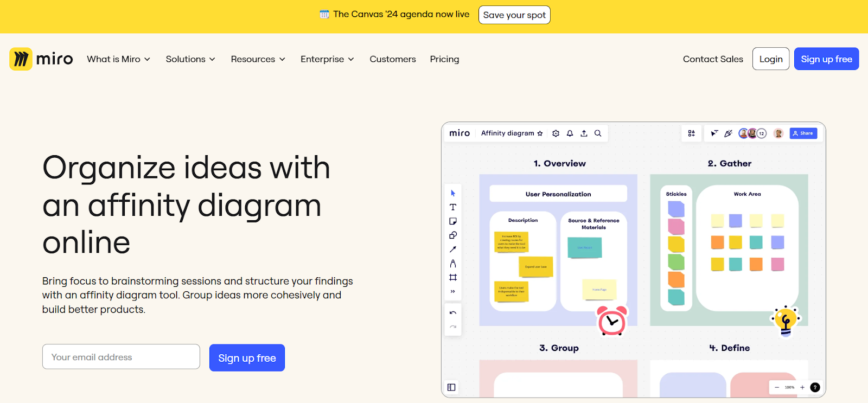Click Sign up free in the header
Image resolution: width=868 pixels, height=403 pixels.
[826, 59]
